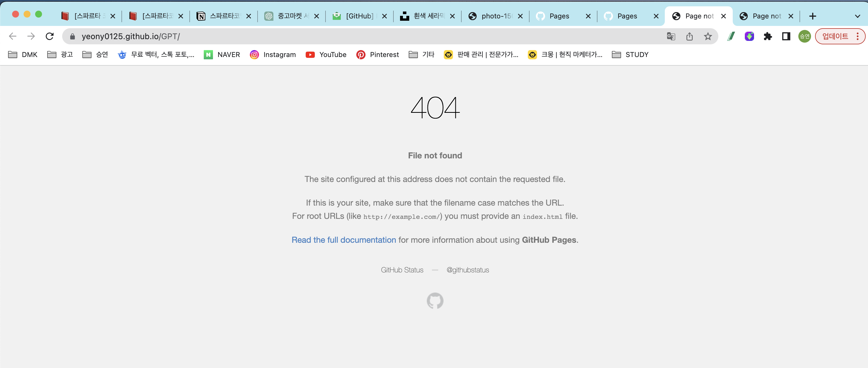Viewport: 868px width, 368px height.
Task: Click the http://example.com/ sample URL text
Action: 401,217
